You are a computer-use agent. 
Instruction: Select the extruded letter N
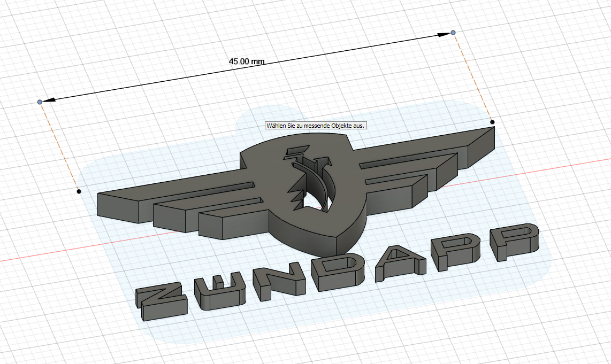[279, 278]
